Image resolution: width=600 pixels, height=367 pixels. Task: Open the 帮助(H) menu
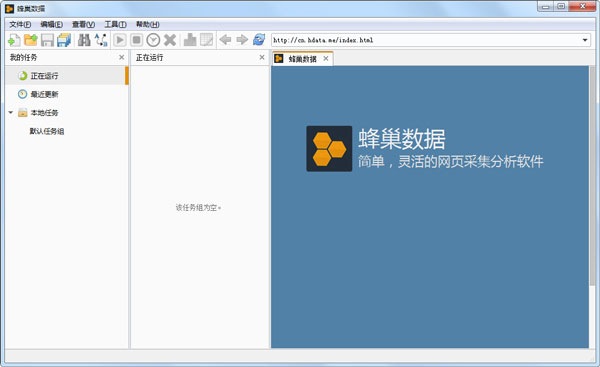coord(148,24)
